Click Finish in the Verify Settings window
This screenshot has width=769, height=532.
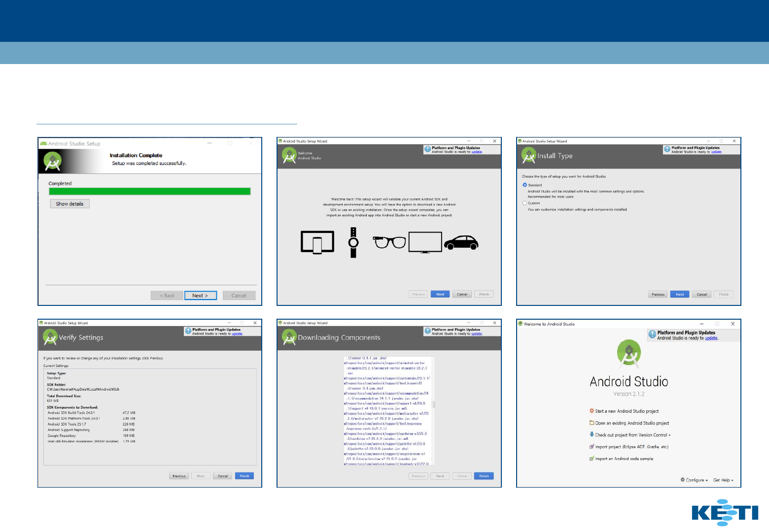coord(245,476)
